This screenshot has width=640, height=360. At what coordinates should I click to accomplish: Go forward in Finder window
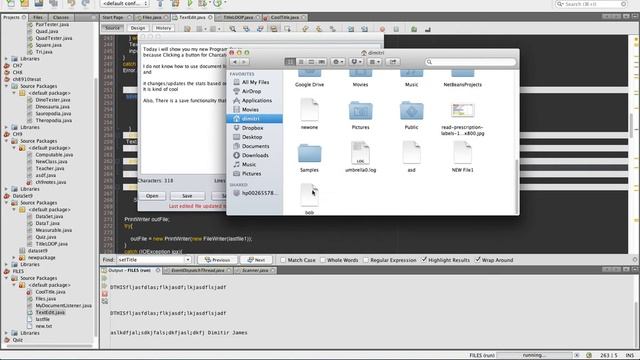[x=244, y=62]
